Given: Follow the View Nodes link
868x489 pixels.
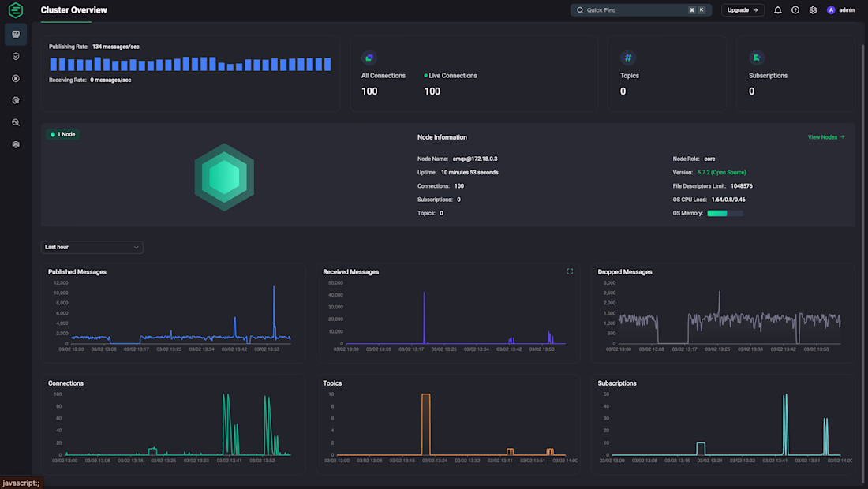Looking at the screenshot, I should [x=826, y=137].
